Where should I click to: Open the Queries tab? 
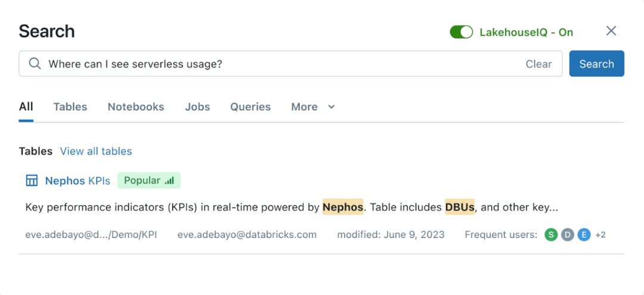click(x=250, y=107)
